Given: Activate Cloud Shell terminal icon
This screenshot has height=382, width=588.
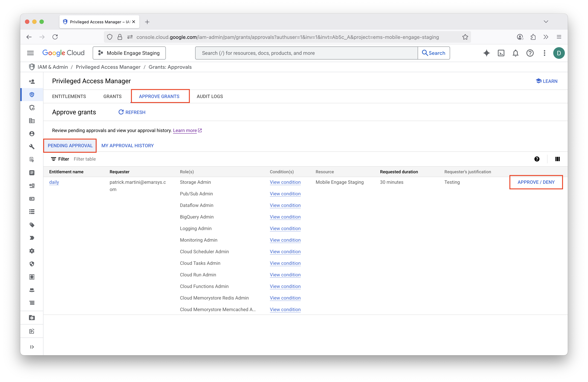Looking at the screenshot, I should [x=501, y=53].
